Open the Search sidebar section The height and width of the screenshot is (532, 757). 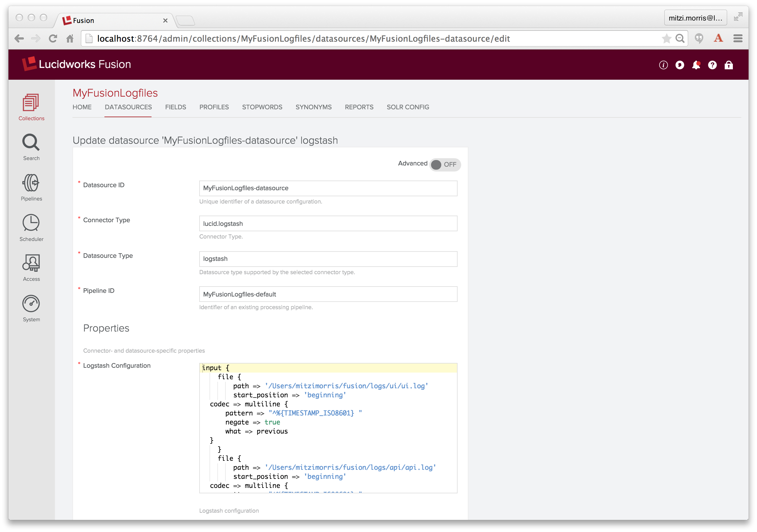point(31,147)
